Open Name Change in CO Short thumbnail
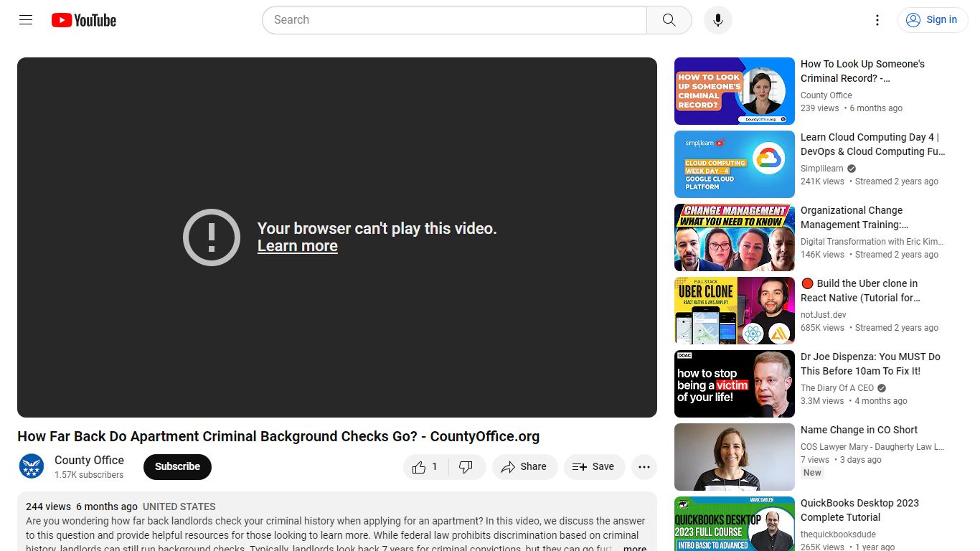Viewport: 980px width, 551px height. pyautogui.click(x=735, y=457)
